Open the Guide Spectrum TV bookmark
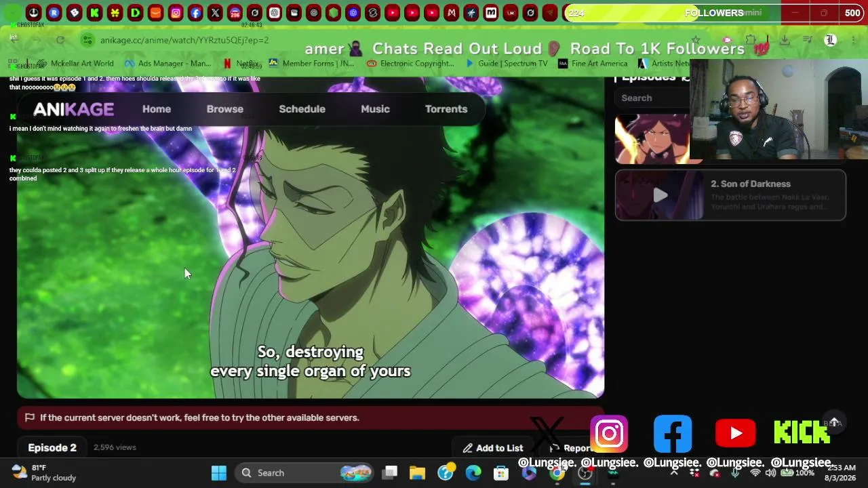Viewport: 868px width, 488px height. [506, 64]
